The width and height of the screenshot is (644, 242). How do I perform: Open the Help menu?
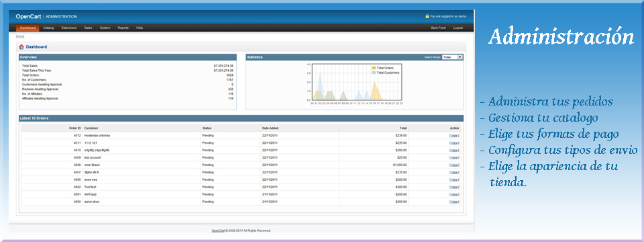coord(140,28)
